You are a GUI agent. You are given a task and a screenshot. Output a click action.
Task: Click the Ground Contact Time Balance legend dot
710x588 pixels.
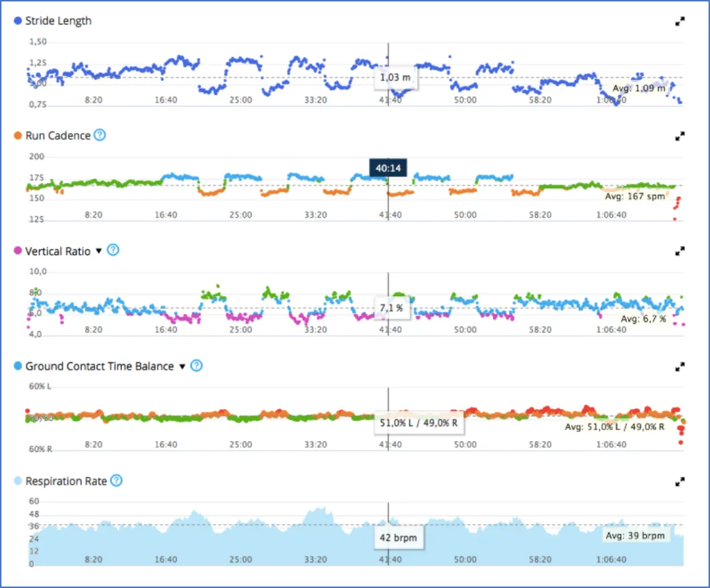pos(17,365)
